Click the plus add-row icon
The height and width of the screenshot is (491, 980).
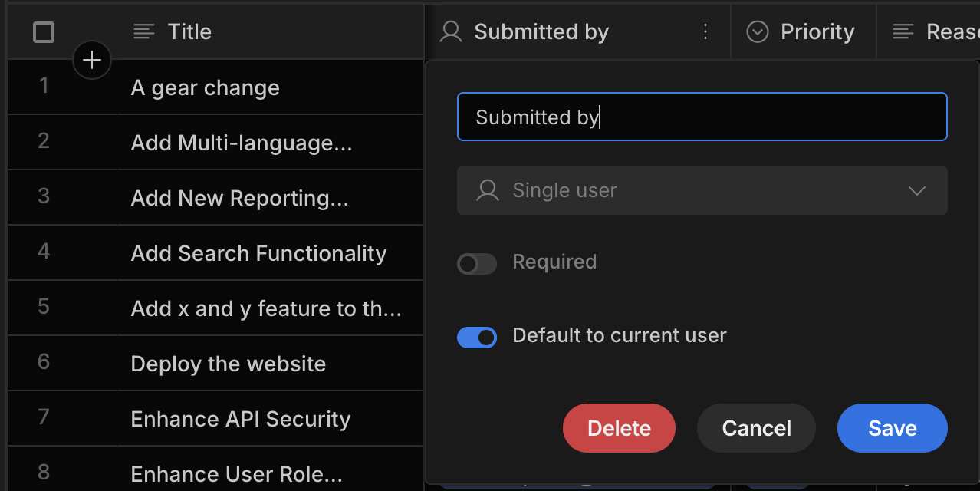[x=92, y=60]
